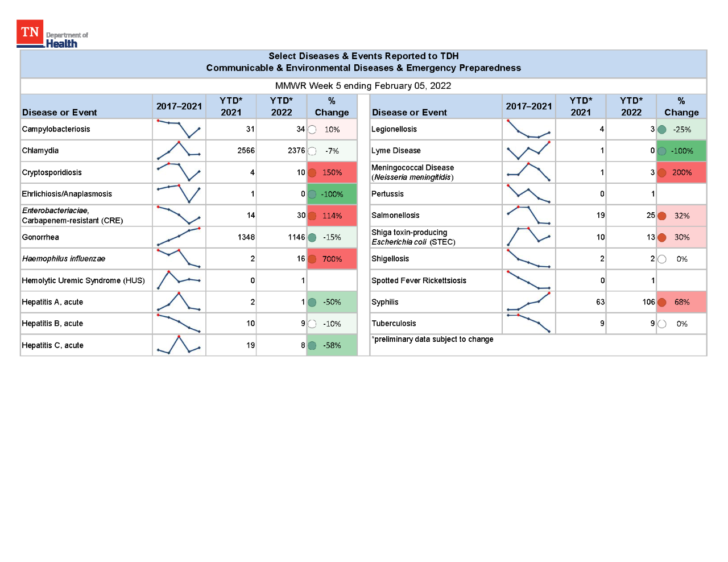Select the "*preliminary data subject to change" footnote
This screenshot has height=562, width=728.
pos(432,339)
